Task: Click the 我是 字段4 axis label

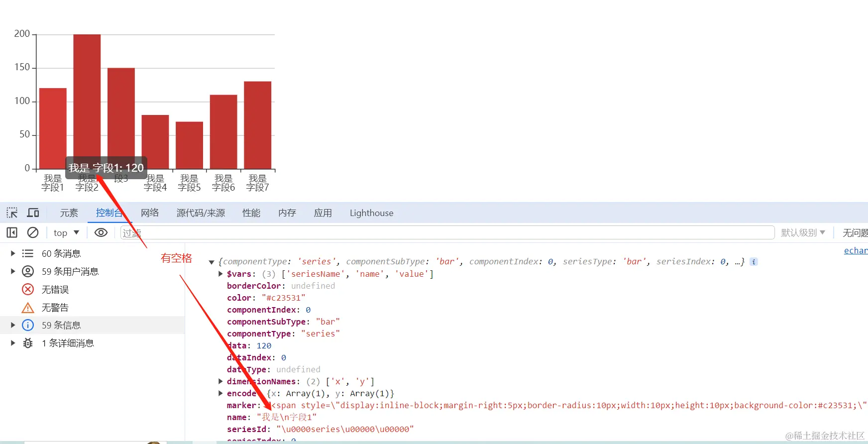Action: coord(155,183)
